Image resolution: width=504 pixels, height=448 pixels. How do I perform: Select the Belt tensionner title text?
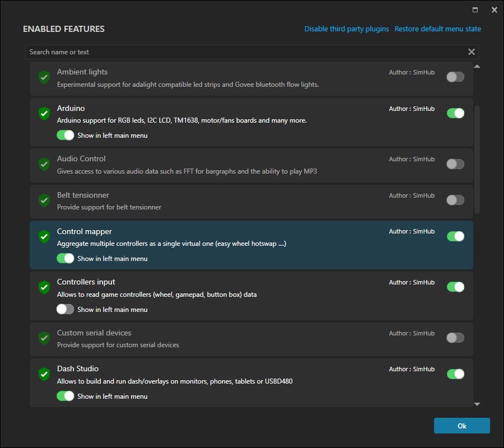(83, 195)
